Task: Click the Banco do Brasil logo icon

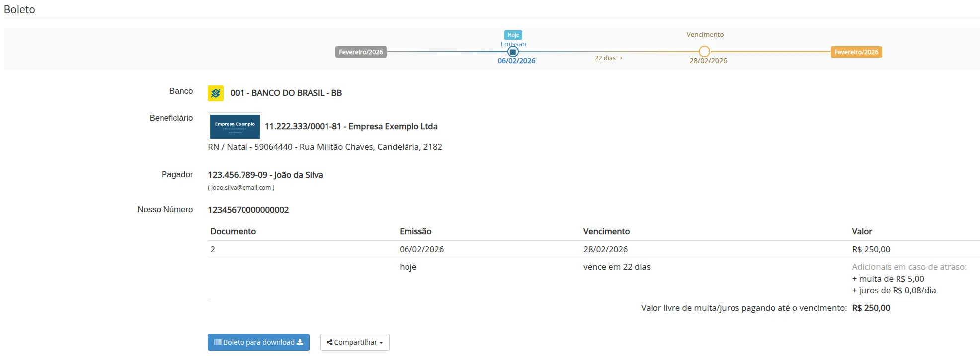Action: click(216, 93)
